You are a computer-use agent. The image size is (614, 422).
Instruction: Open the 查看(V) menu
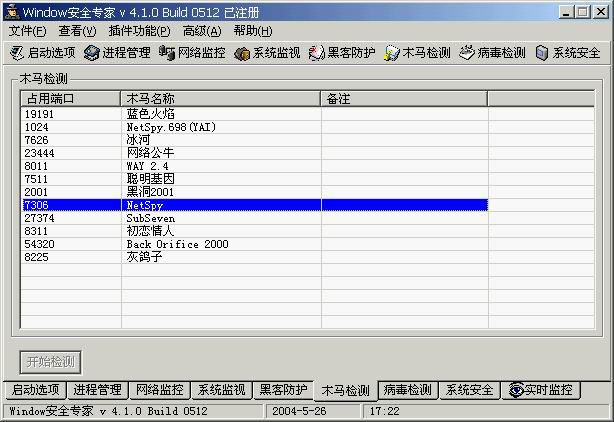(x=77, y=31)
